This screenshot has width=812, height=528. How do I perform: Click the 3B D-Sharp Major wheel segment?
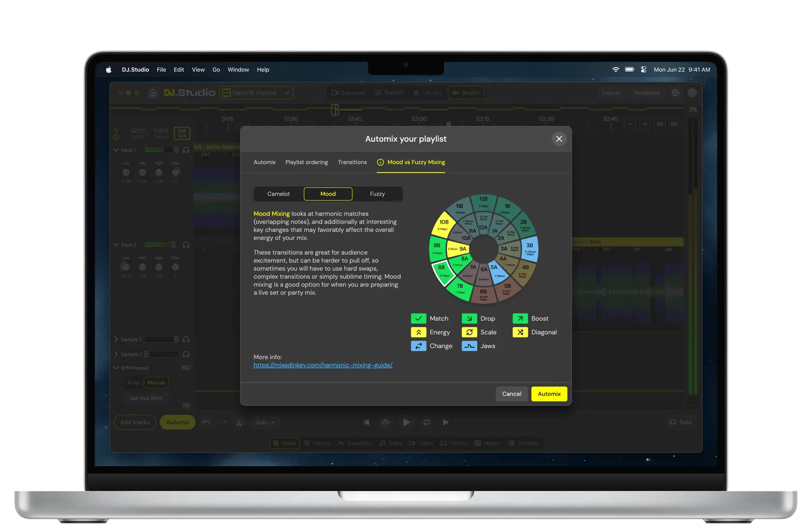[529, 248]
